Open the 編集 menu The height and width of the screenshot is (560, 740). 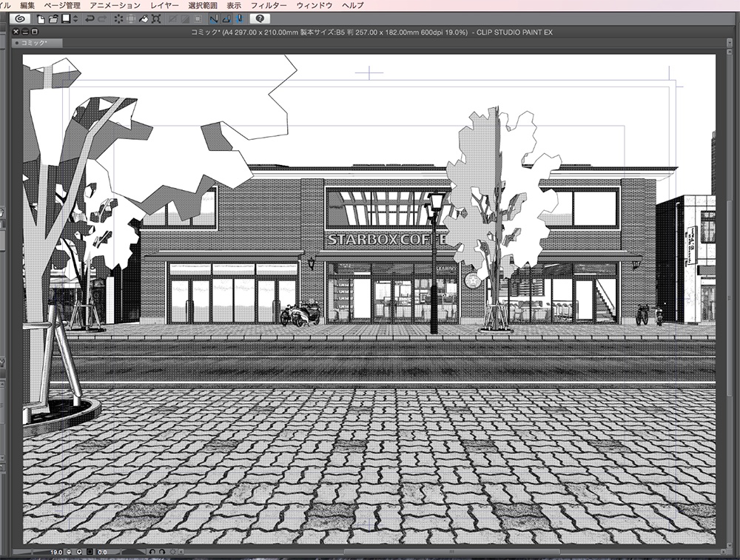point(27,5)
